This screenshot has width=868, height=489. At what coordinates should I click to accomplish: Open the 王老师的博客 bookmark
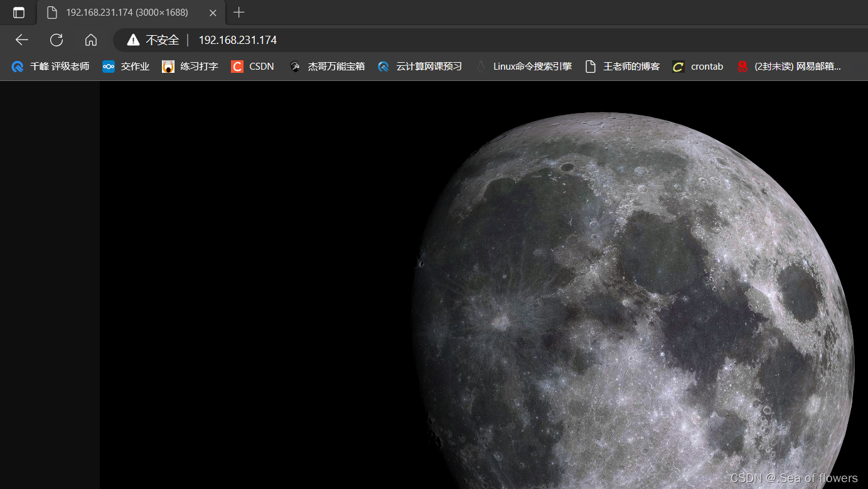point(622,67)
